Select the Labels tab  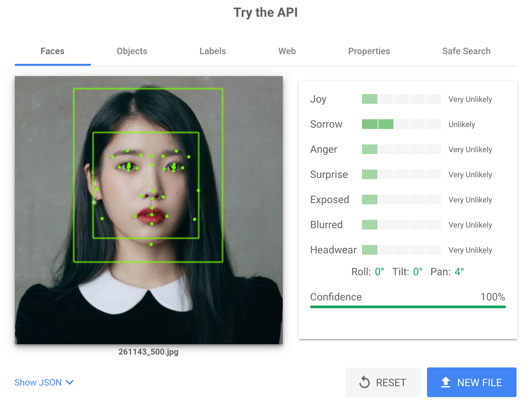213,51
